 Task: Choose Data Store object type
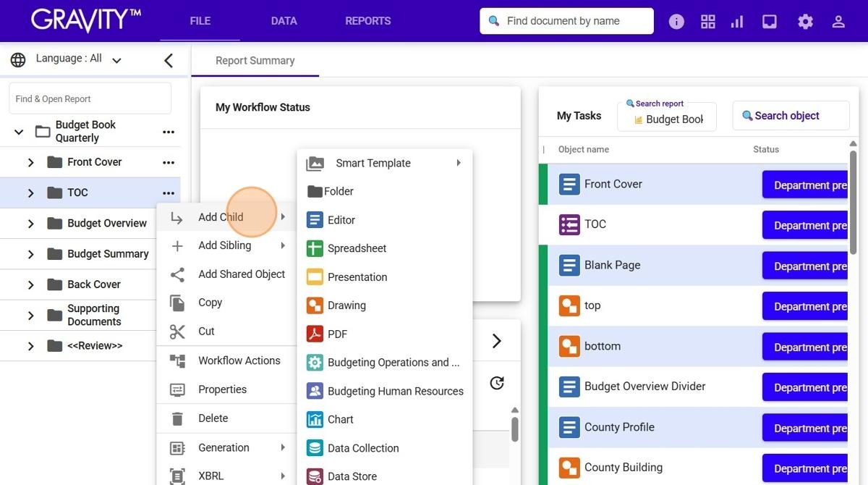coord(384,476)
